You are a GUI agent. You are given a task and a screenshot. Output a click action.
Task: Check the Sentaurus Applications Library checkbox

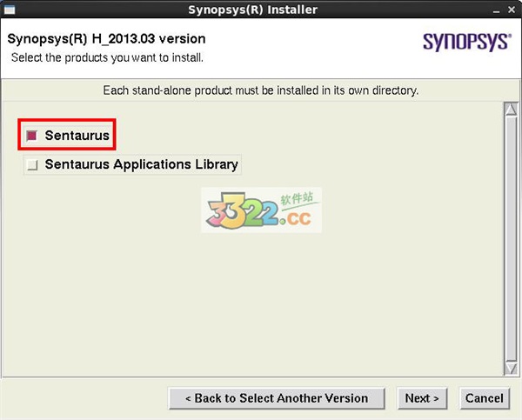(x=33, y=164)
